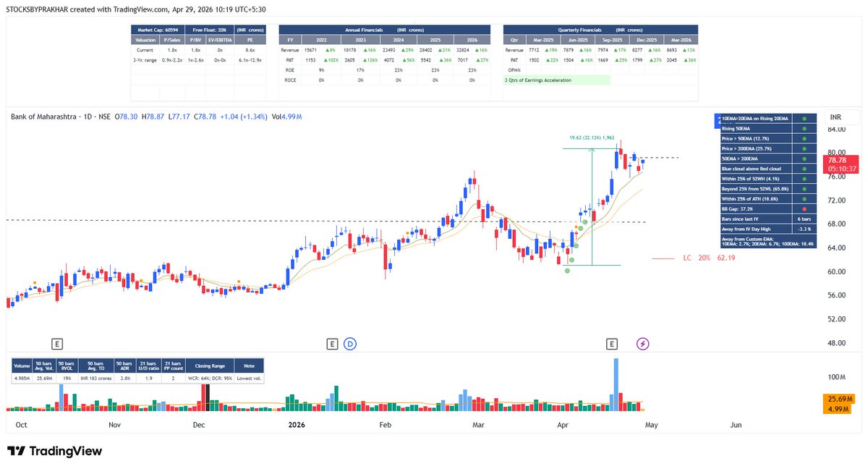Click the earnings marker below October candles
868x469 pixels.
point(57,344)
